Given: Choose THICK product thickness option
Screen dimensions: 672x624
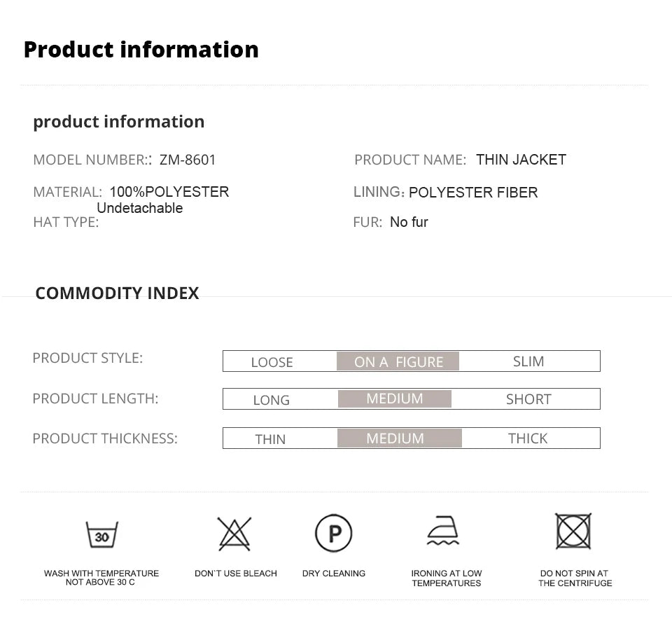Looking at the screenshot, I should pyautogui.click(x=528, y=438).
